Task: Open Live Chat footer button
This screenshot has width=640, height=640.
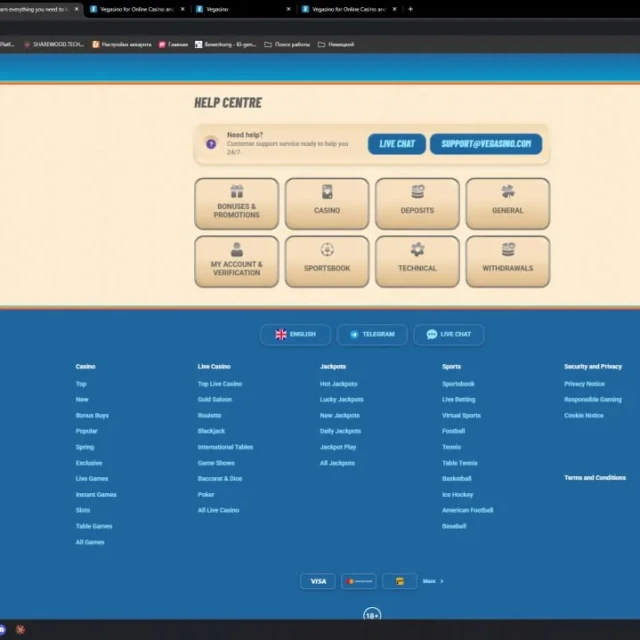Action: coord(449,335)
